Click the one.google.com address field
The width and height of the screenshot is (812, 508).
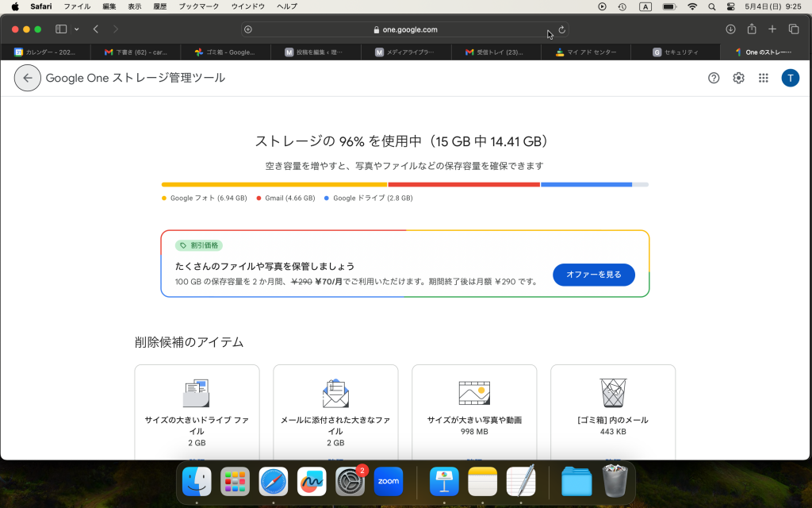click(x=405, y=29)
